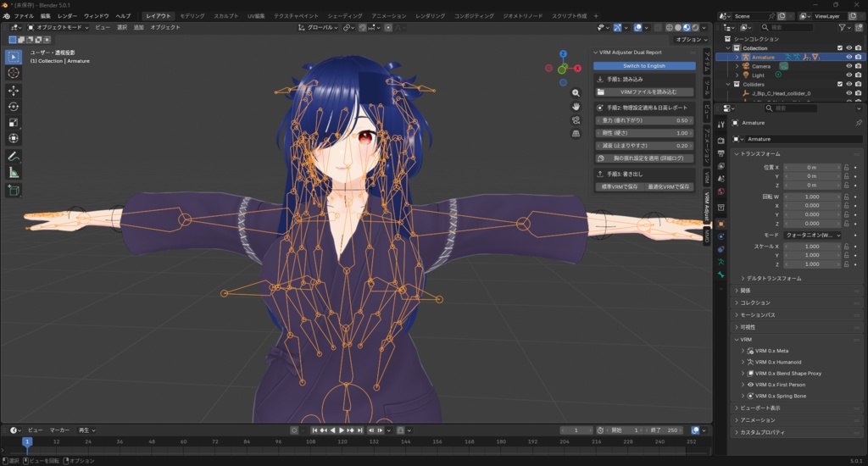
Task: Click apply chest sway settings button
Action: click(x=644, y=158)
